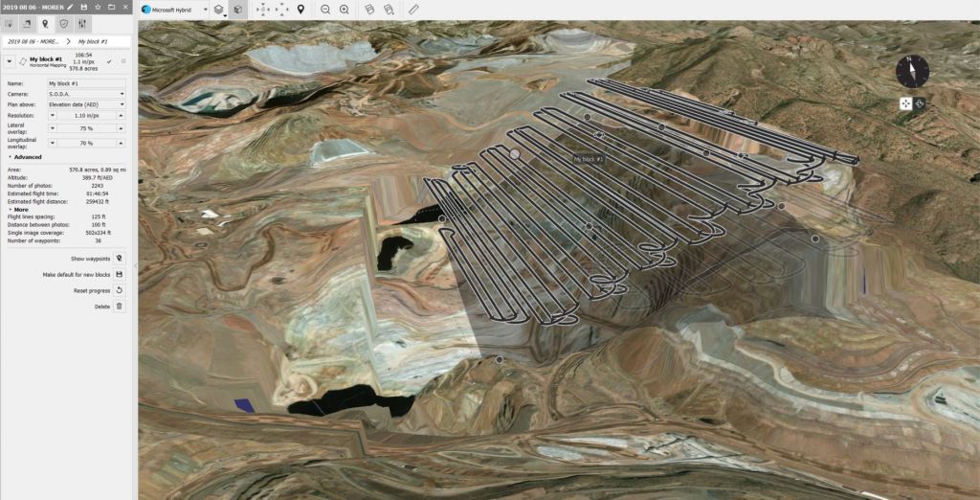Click the My block #1 map label
Screen dimensions: 980x500
click(x=589, y=160)
